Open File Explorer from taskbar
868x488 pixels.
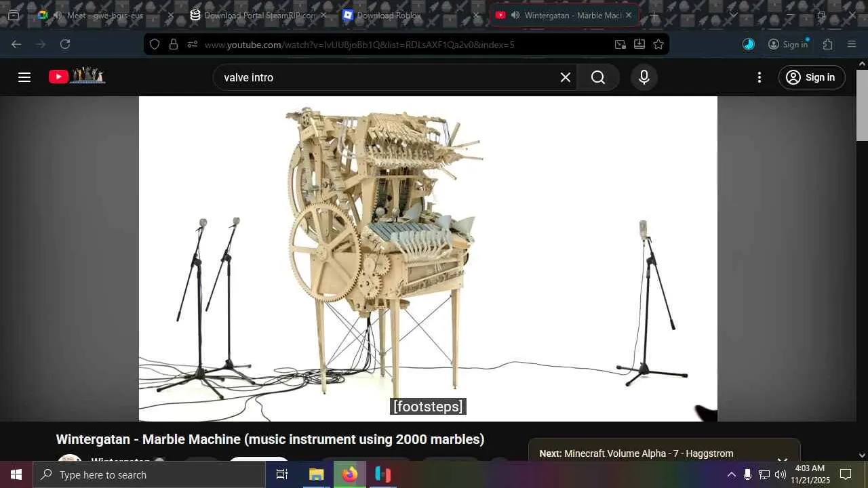[316, 474]
